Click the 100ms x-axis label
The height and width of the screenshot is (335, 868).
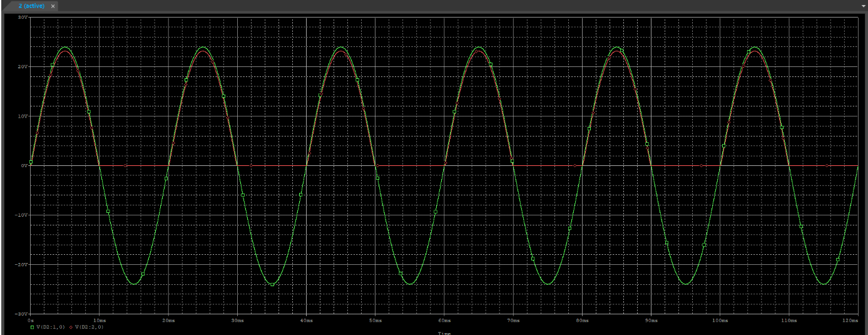(x=720, y=320)
